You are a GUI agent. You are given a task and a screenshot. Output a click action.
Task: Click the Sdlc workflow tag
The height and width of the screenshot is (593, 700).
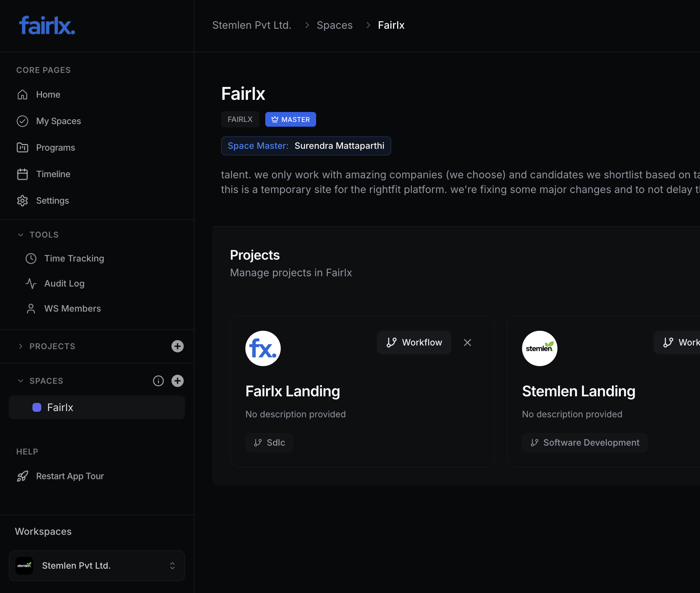click(x=269, y=443)
